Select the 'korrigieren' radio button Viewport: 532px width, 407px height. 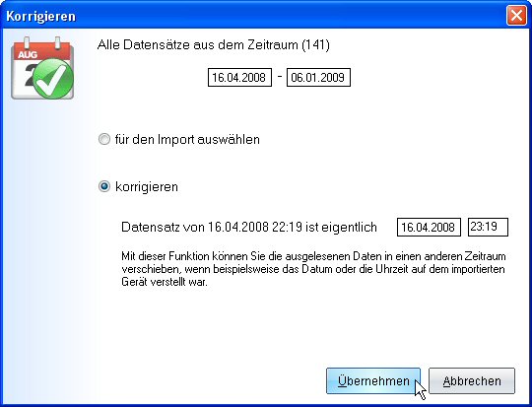[x=104, y=186]
